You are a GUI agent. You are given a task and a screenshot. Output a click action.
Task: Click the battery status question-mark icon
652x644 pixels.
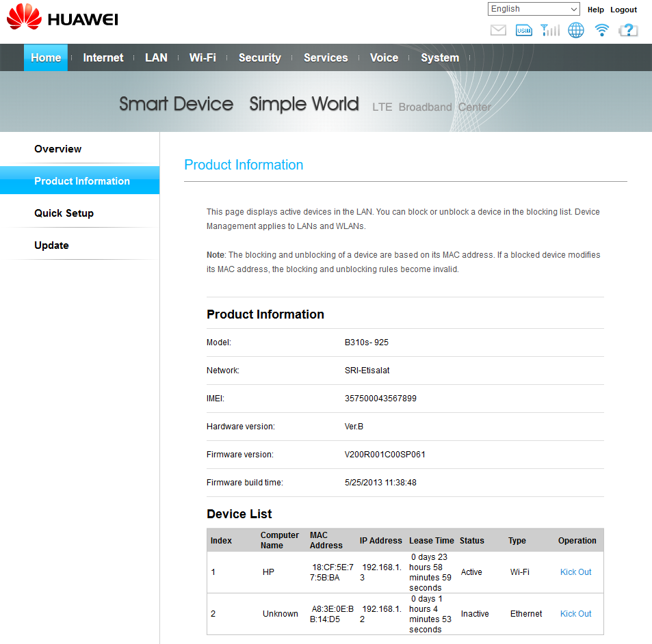coord(628,30)
